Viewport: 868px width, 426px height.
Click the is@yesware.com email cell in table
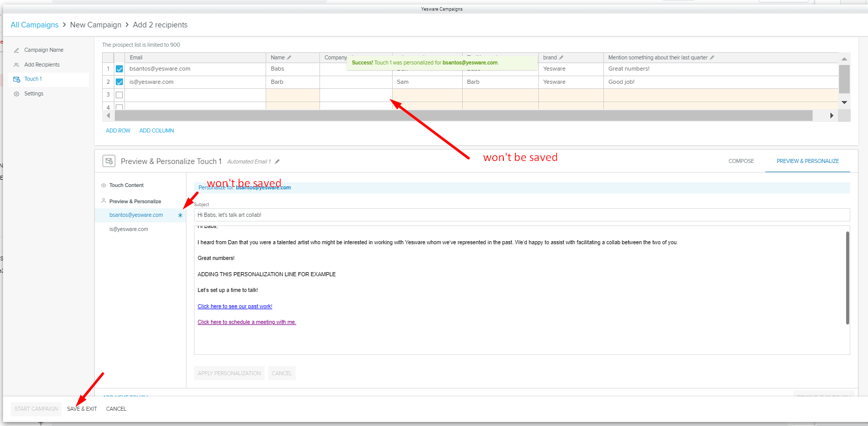[195, 82]
